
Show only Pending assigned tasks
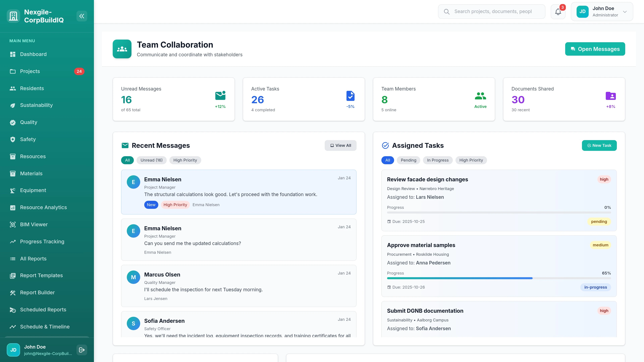(409, 160)
